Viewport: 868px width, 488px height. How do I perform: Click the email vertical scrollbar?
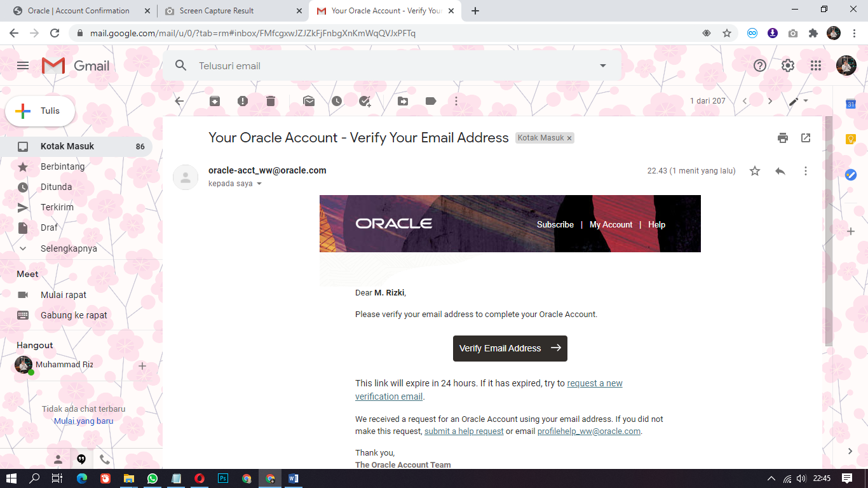pyautogui.click(x=828, y=230)
